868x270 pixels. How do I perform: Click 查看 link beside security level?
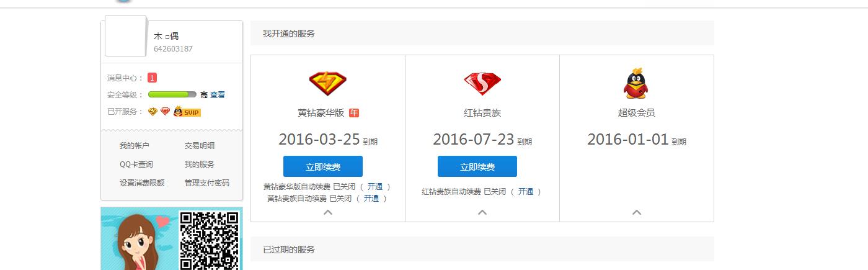[218, 95]
